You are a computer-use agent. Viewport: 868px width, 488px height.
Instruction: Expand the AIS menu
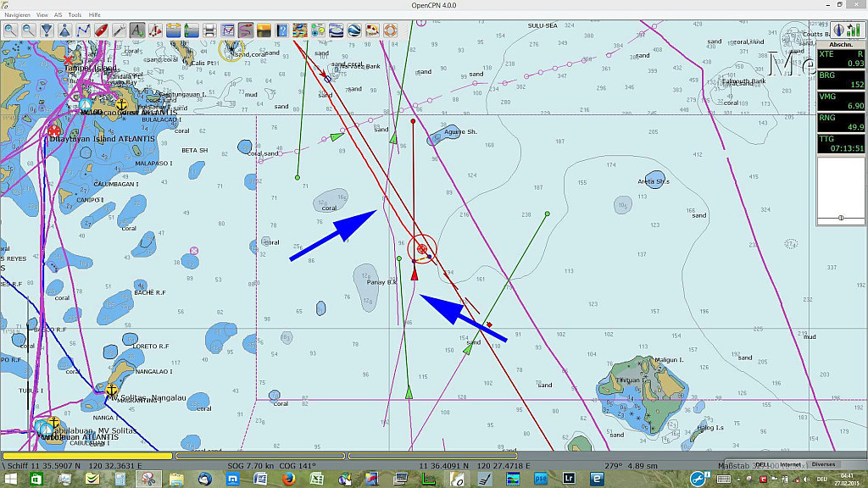[58, 15]
